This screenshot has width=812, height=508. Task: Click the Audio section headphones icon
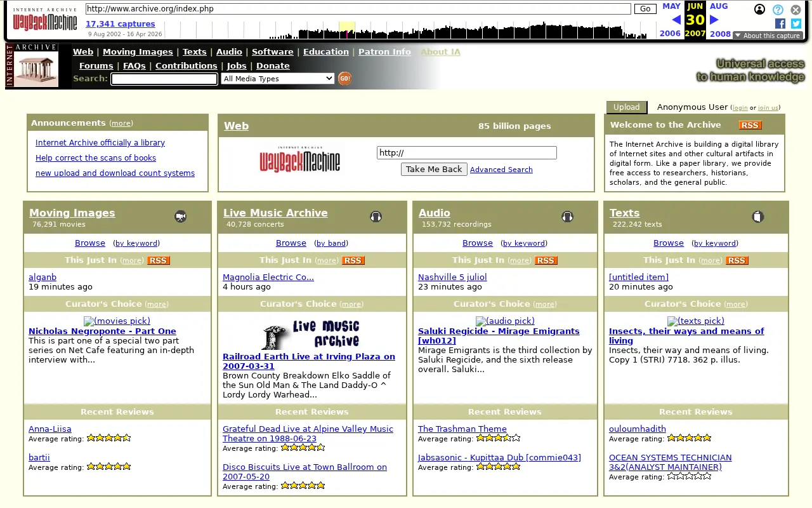tap(568, 217)
